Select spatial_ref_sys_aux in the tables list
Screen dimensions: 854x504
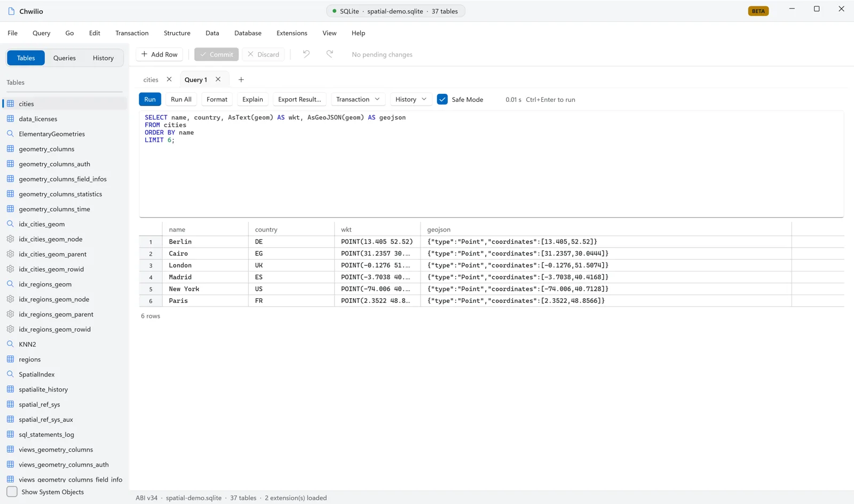[65, 419]
